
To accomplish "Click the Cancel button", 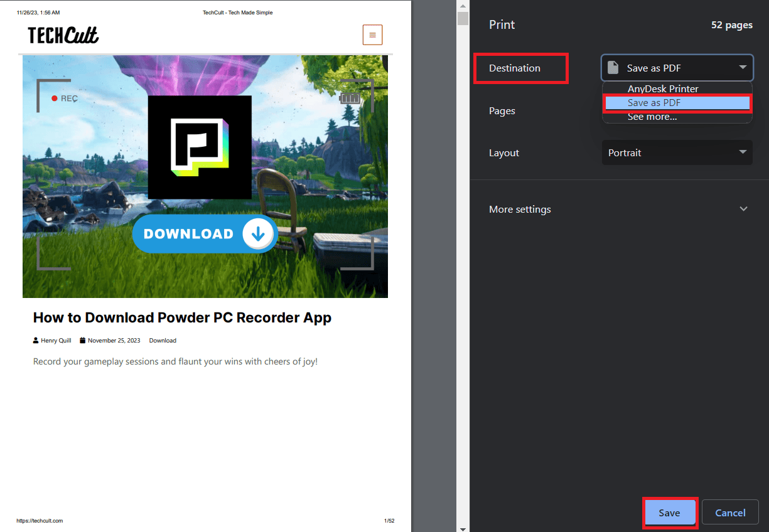I will (730, 512).
